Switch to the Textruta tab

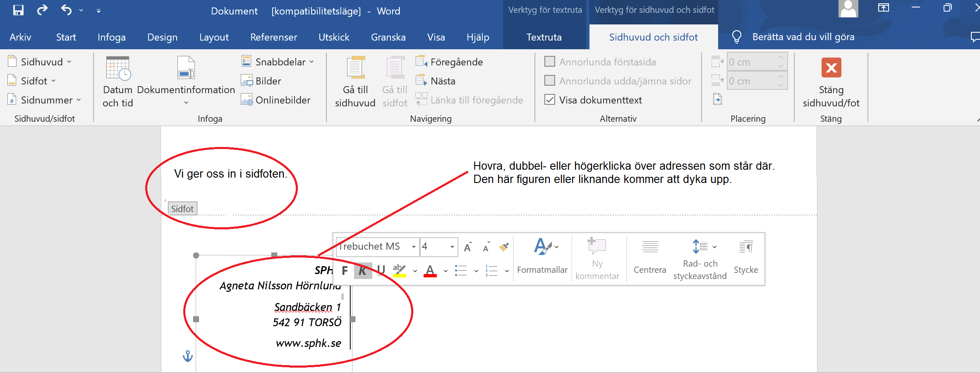[x=544, y=37]
